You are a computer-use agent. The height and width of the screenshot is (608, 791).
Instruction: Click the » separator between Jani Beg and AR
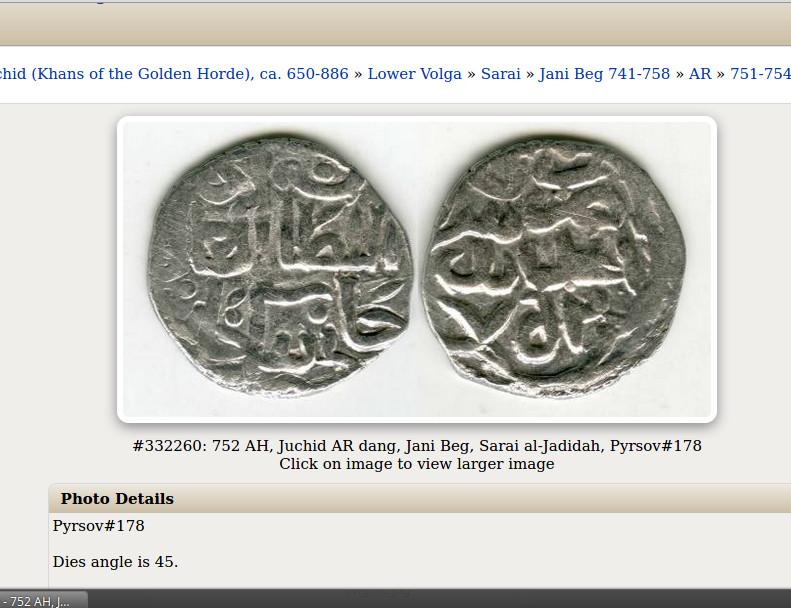[x=680, y=74]
